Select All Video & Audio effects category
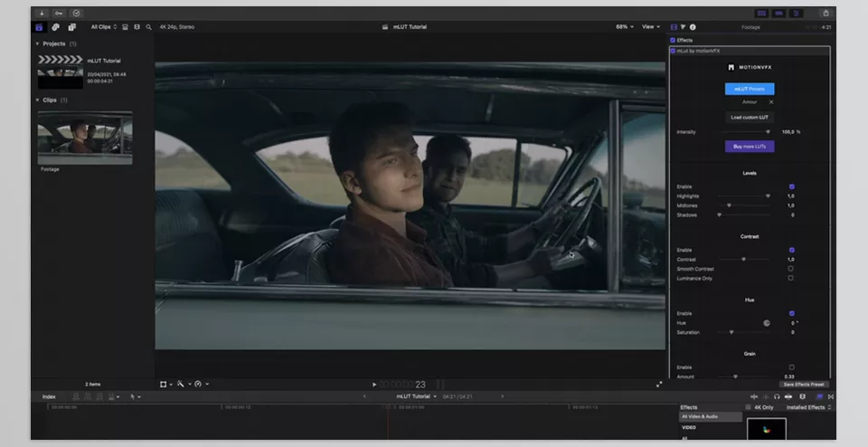The height and width of the screenshot is (447, 868). click(711, 416)
